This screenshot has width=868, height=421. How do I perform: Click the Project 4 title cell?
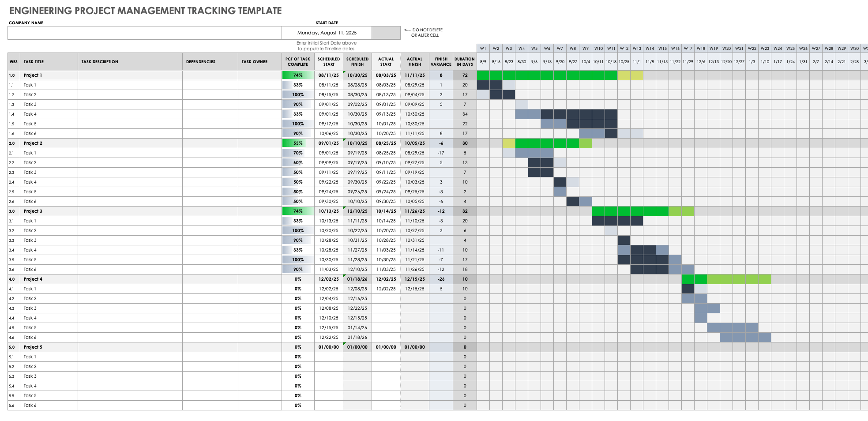click(x=49, y=279)
